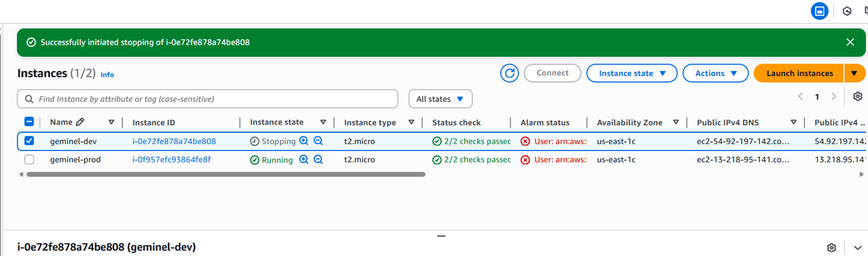Go to next page arrow
This screenshot has width=868, height=256.
pos(834,97)
